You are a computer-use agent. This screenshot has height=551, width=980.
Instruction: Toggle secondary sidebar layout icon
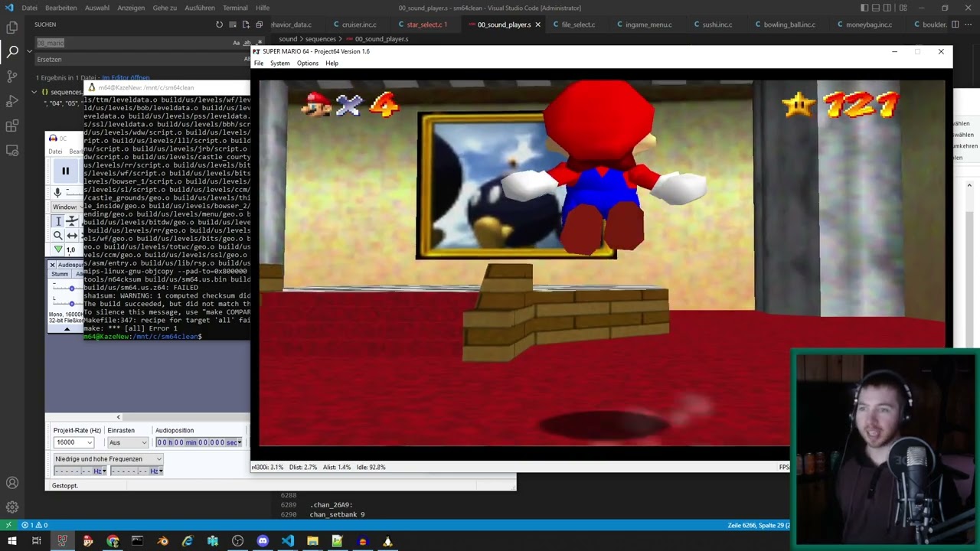point(888,8)
